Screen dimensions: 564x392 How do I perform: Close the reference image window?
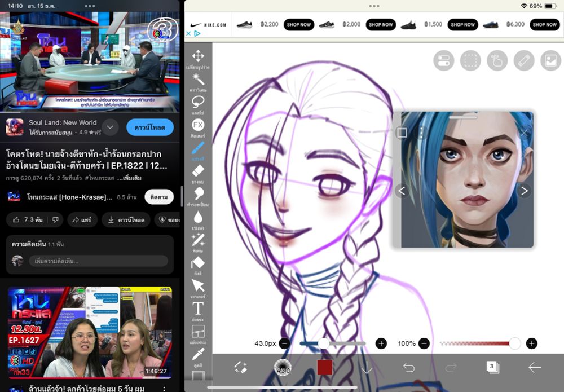point(523,133)
